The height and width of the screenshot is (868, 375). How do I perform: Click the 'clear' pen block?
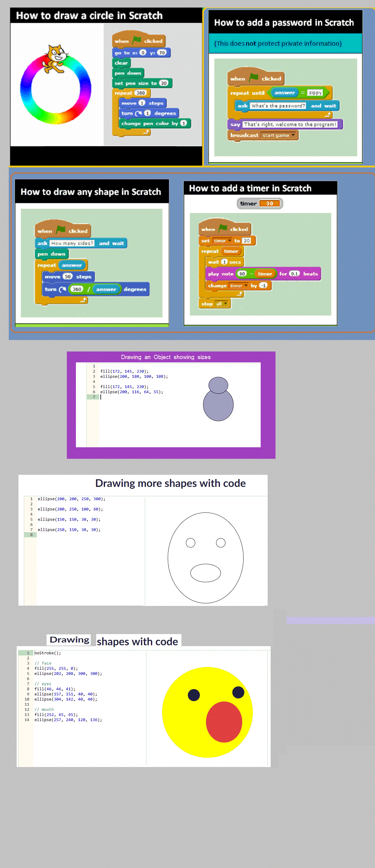click(x=121, y=63)
